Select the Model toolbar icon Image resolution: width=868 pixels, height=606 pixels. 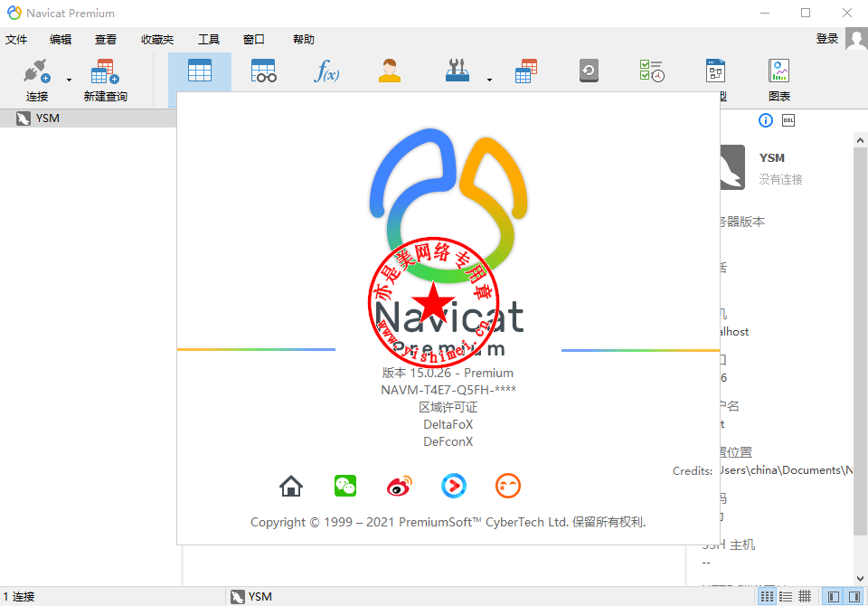coord(715,71)
